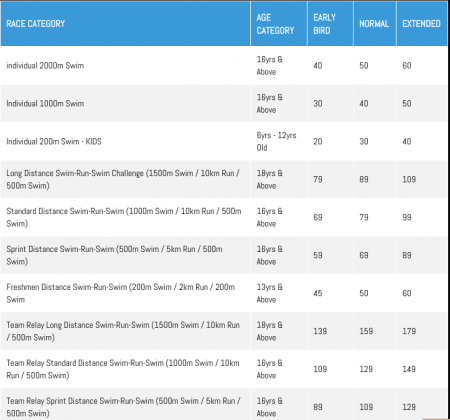This screenshot has height=420, width=450.
Task: Click Standard Distance Swim-Run-Swim race name
Action: (x=124, y=217)
